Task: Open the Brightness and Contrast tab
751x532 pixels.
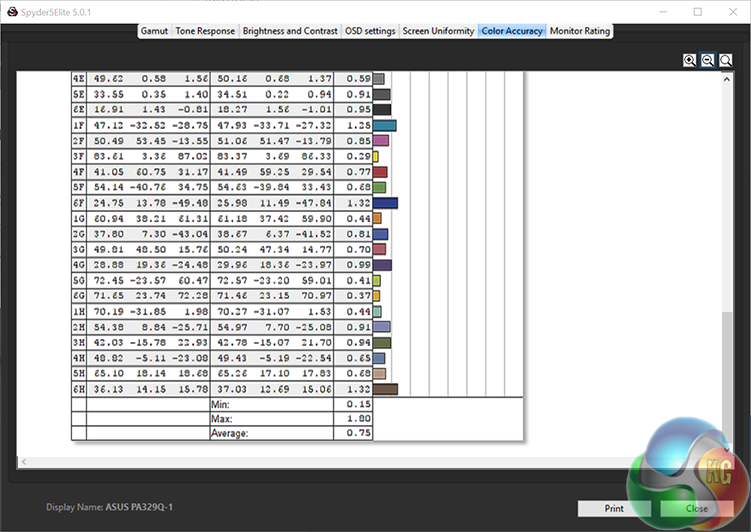Action: click(x=290, y=31)
